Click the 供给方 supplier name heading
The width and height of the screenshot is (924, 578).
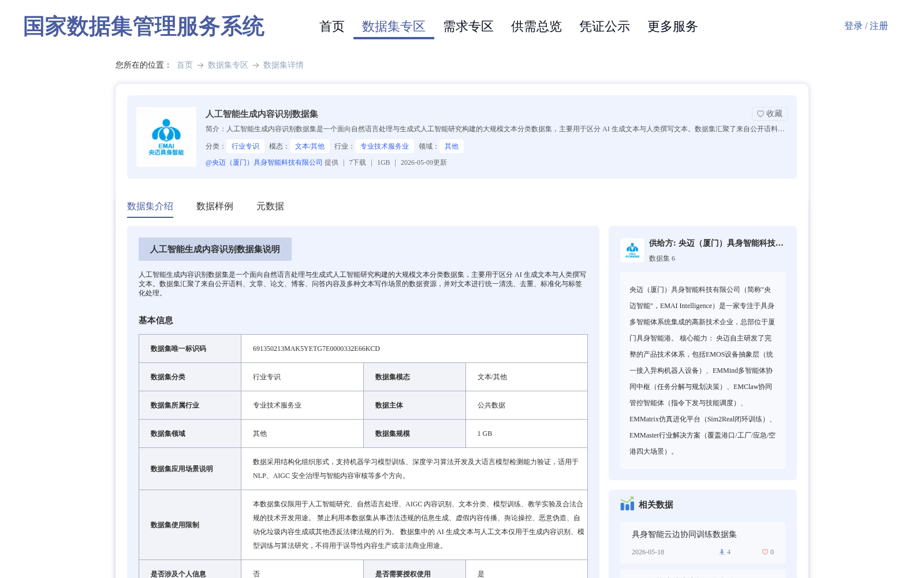pos(716,243)
